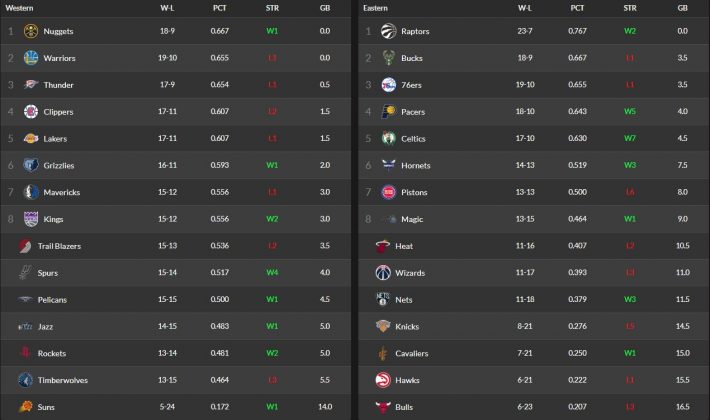This screenshot has height=420, width=710.
Task: Click the Celtics team logo
Action: click(388, 138)
